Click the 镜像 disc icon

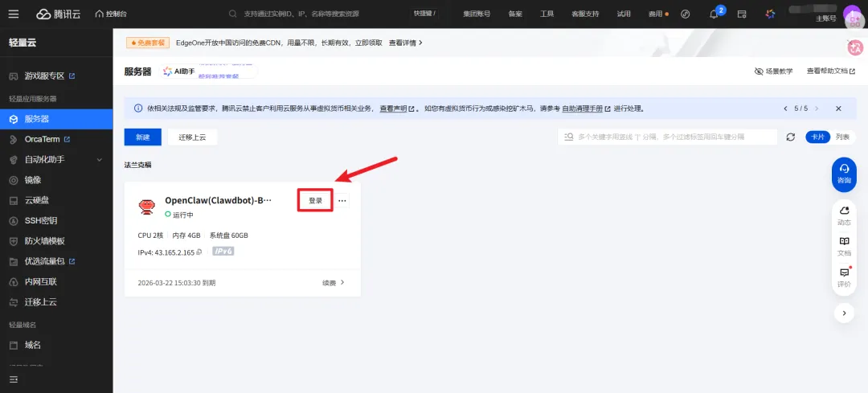pyautogui.click(x=14, y=180)
